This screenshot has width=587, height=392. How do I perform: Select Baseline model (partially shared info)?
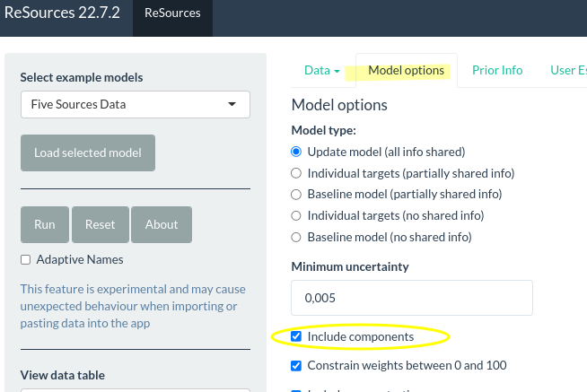(x=297, y=195)
